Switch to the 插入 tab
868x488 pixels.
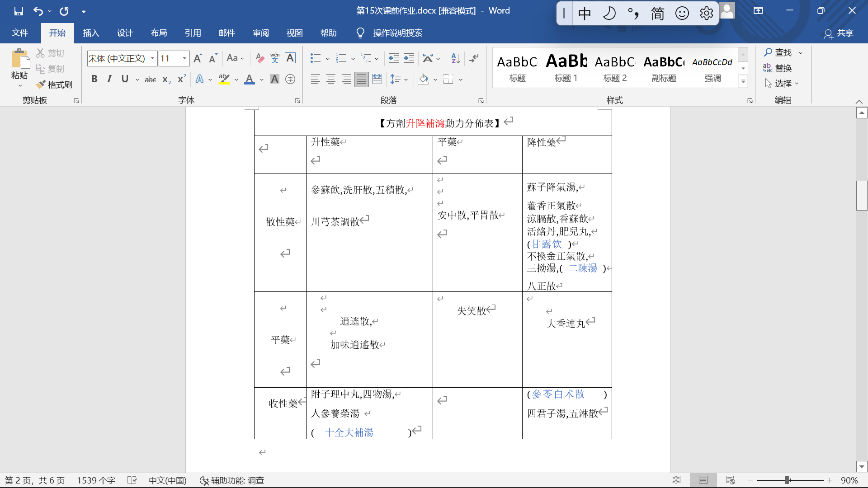(91, 33)
